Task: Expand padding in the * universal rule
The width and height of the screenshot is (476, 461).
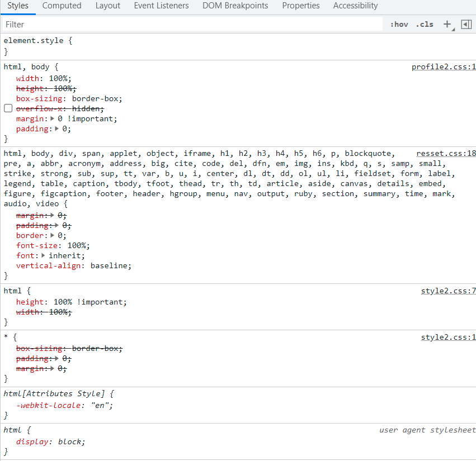Action: [56, 359]
